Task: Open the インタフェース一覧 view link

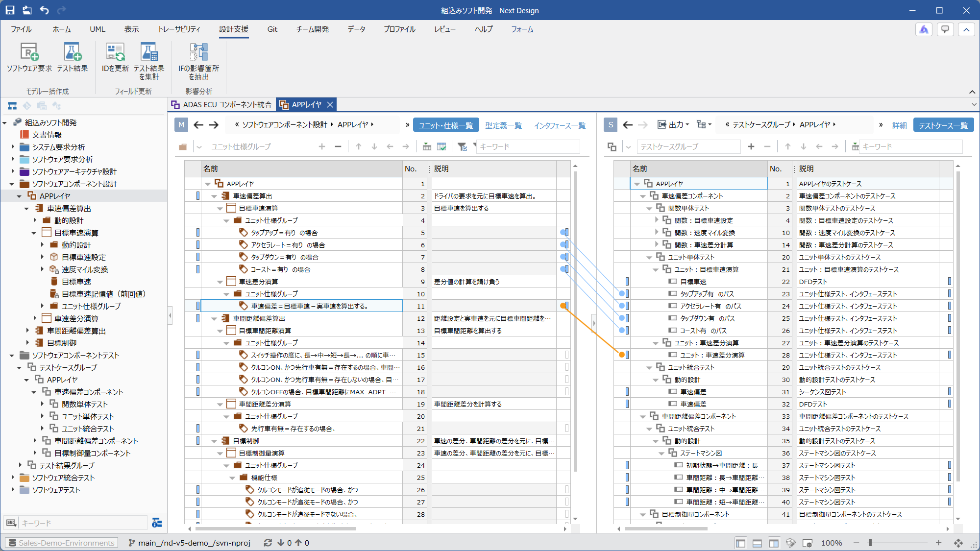Action: coord(560,125)
